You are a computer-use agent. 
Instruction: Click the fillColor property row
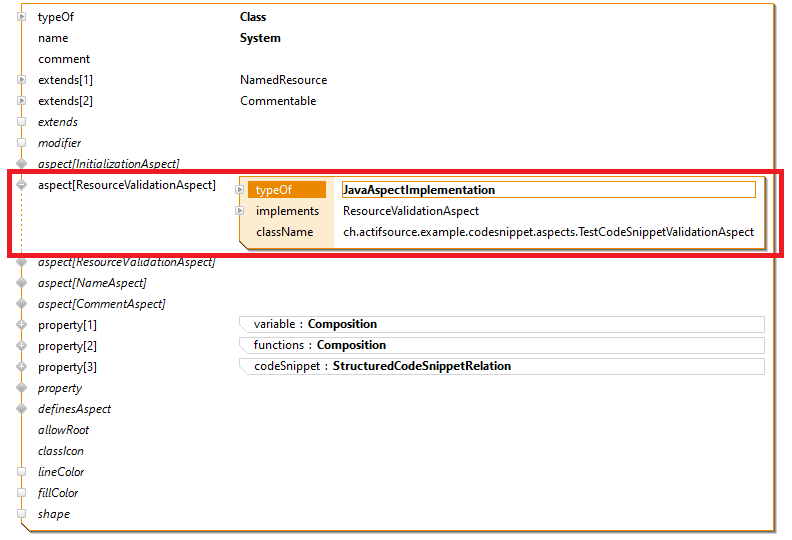pos(58,493)
